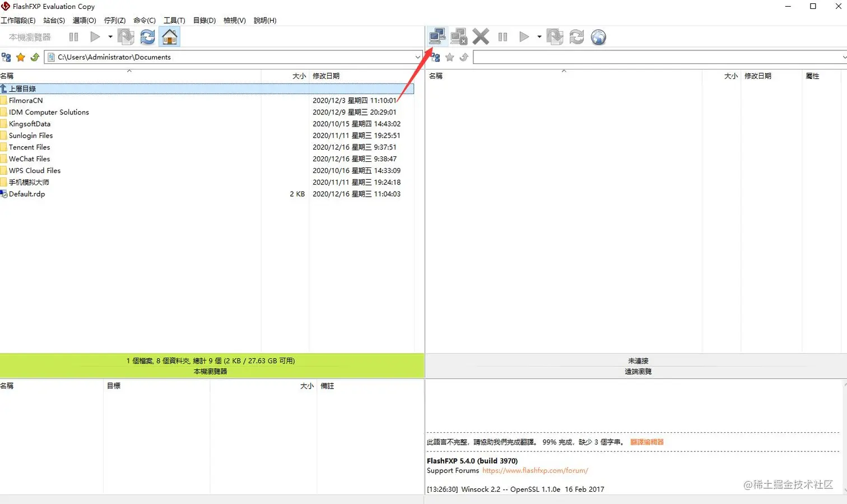Open the 佇列(Z) menu
The height and width of the screenshot is (504, 847).
pyautogui.click(x=115, y=20)
